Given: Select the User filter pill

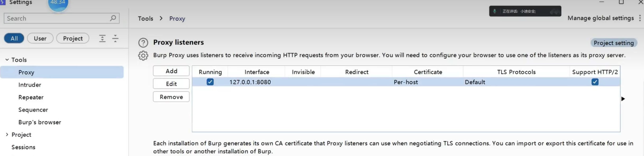Looking at the screenshot, I should click(40, 38).
